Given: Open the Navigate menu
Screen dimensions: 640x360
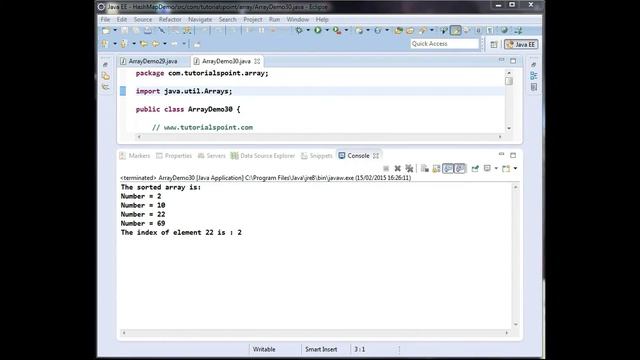Looking at the screenshot, I should (x=200, y=19).
